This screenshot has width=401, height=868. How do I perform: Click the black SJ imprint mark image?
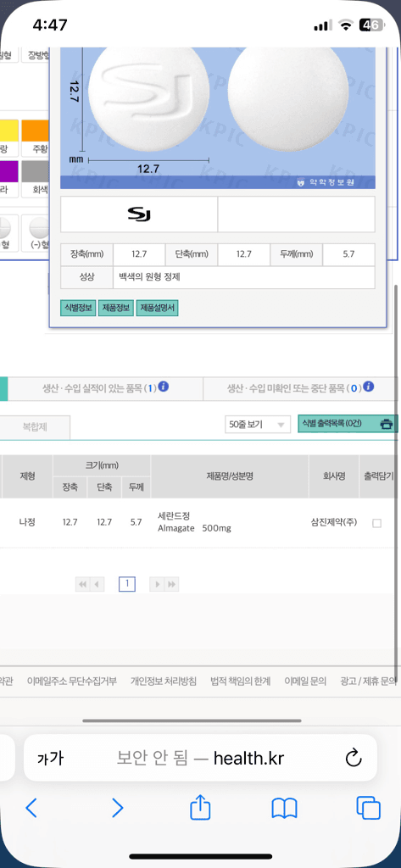[139, 214]
